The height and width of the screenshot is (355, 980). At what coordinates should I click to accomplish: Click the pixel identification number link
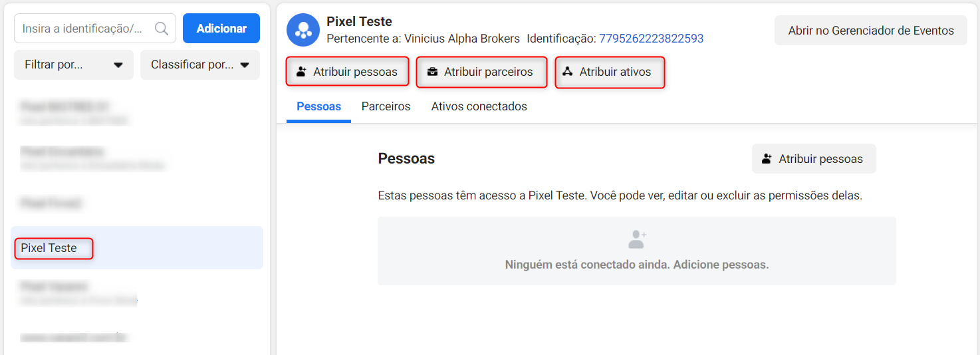pyautogui.click(x=652, y=39)
